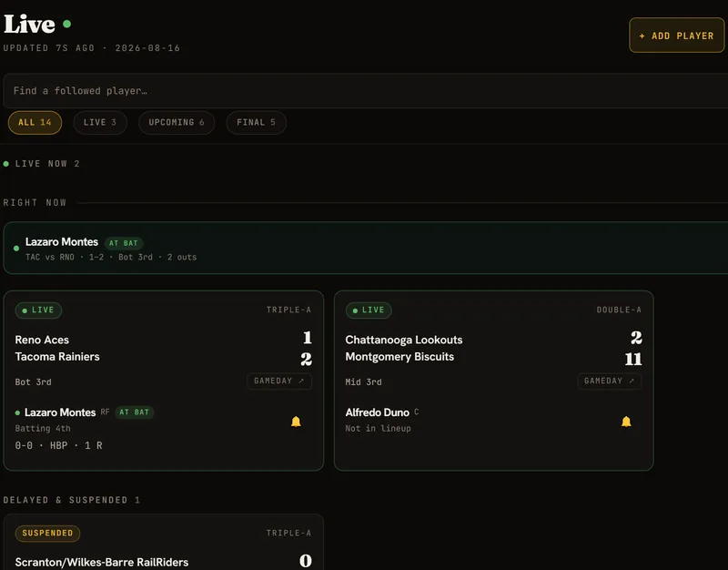Click the Tacoma Rainiers team name
Image resolution: width=728 pixels, height=570 pixels.
click(57, 357)
